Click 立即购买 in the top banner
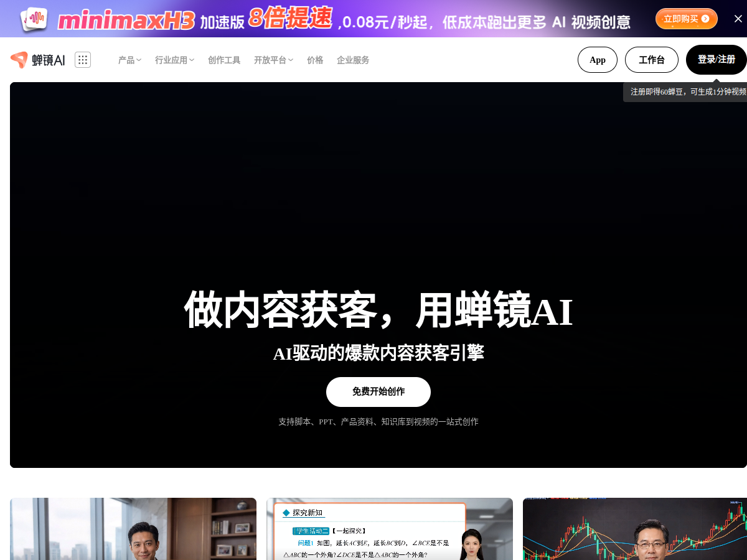The width and height of the screenshot is (747, 560). click(x=686, y=19)
